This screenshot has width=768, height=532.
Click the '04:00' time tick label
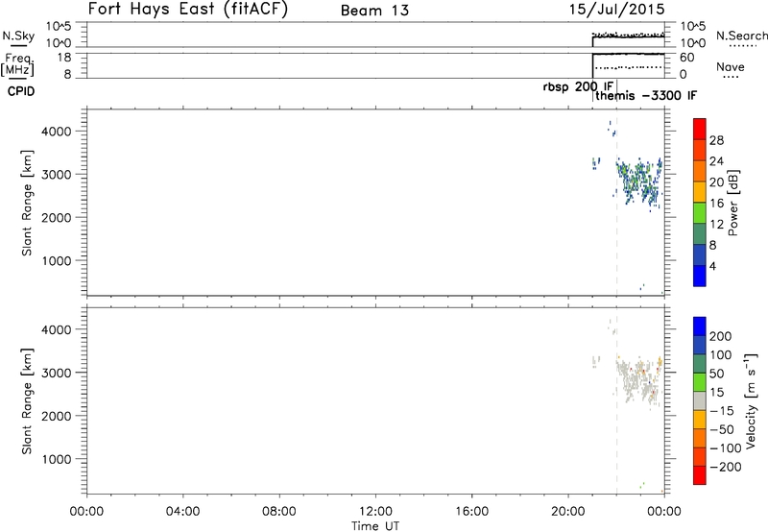point(182,512)
